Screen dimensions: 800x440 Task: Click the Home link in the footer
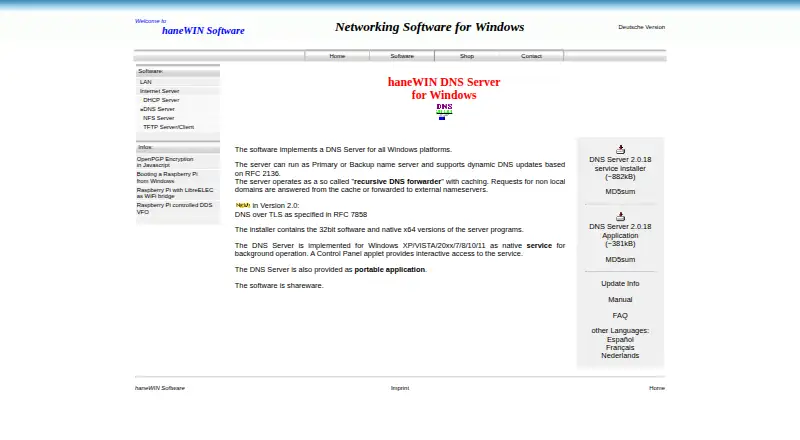[657, 388]
